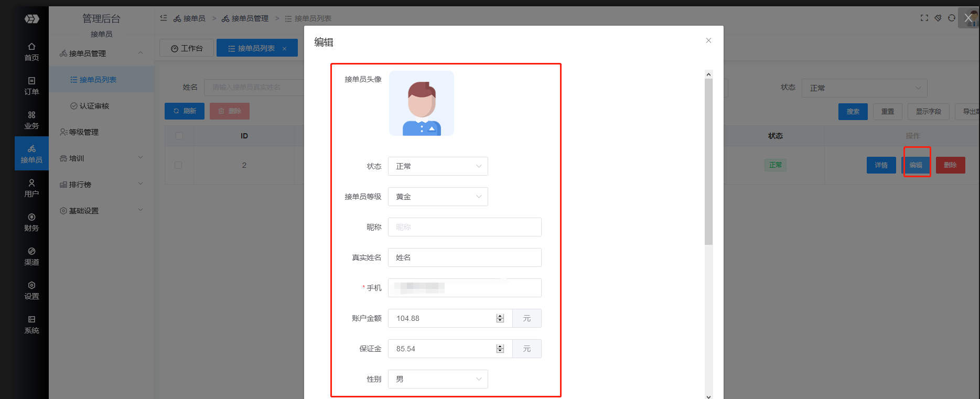Close the 接单员列表 tab with its x
Viewport: 980px width, 399px height.
(285, 49)
